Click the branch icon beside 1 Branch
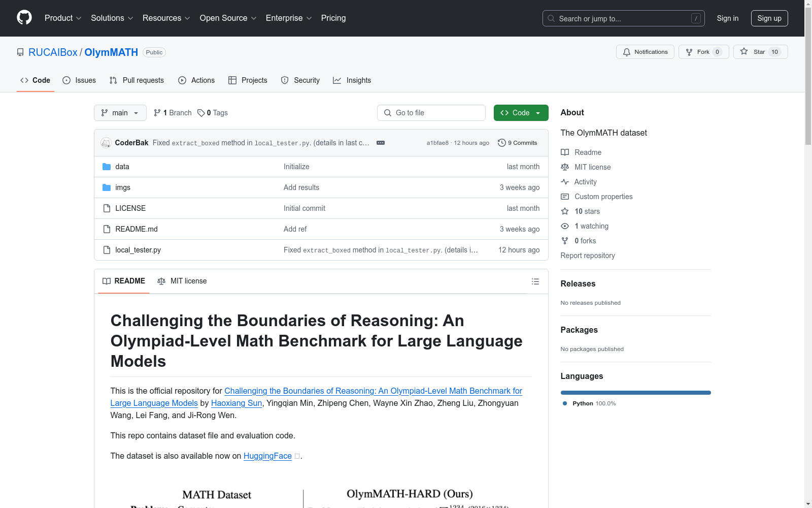This screenshot has height=508, width=812. [x=157, y=113]
